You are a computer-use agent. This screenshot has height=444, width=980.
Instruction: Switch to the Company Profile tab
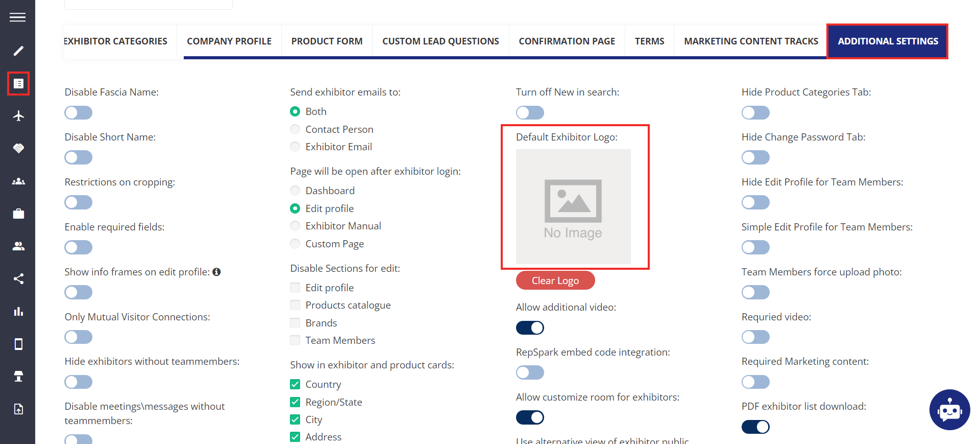point(229,41)
